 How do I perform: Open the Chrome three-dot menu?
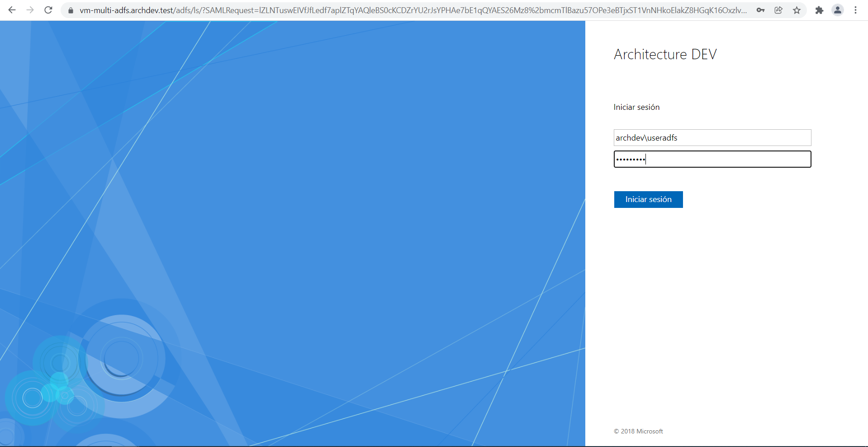tap(855, 10)
